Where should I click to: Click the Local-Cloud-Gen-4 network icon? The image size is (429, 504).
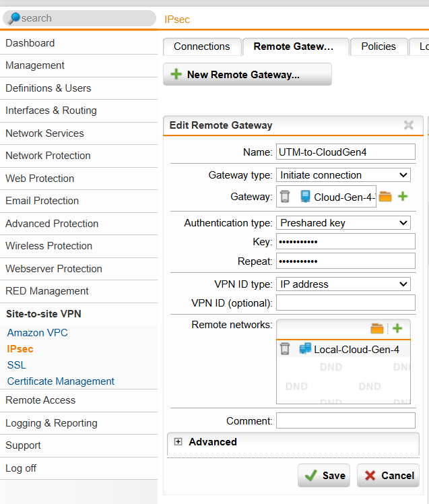(305, 349)
